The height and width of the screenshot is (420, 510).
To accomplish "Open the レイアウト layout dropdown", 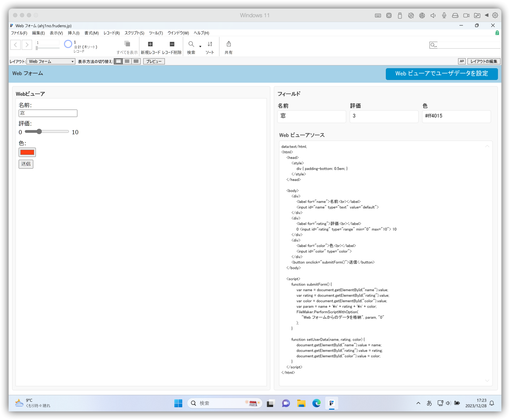I will [x=51, y=61].
